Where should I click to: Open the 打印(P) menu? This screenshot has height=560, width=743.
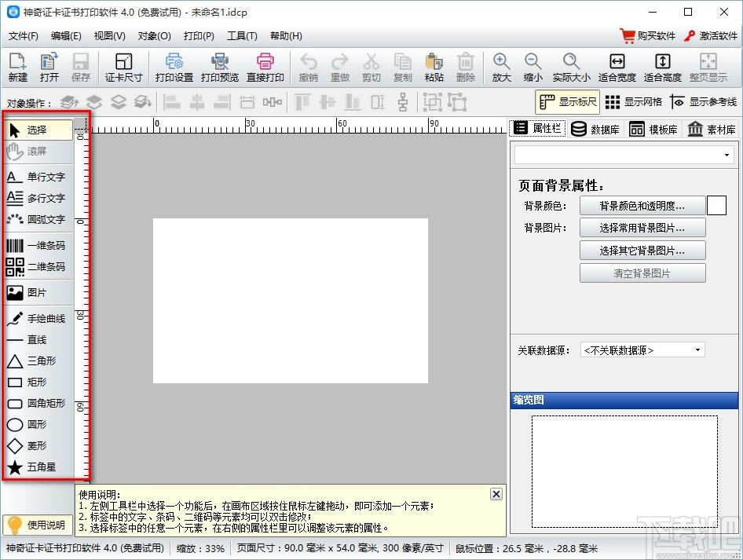pos(199,36)
